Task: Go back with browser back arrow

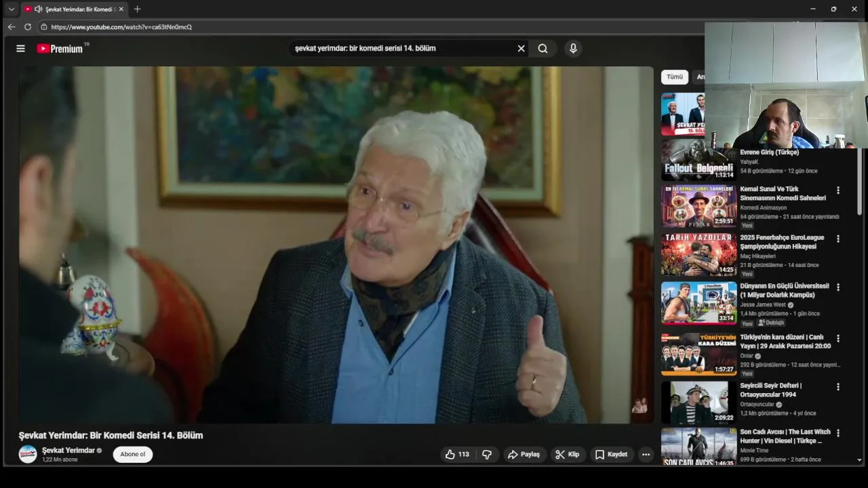Action: click(x=11, y=27)
